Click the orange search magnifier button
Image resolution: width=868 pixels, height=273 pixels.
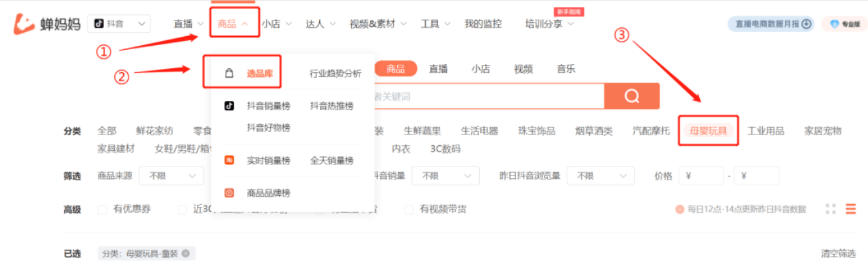(632, 96)
